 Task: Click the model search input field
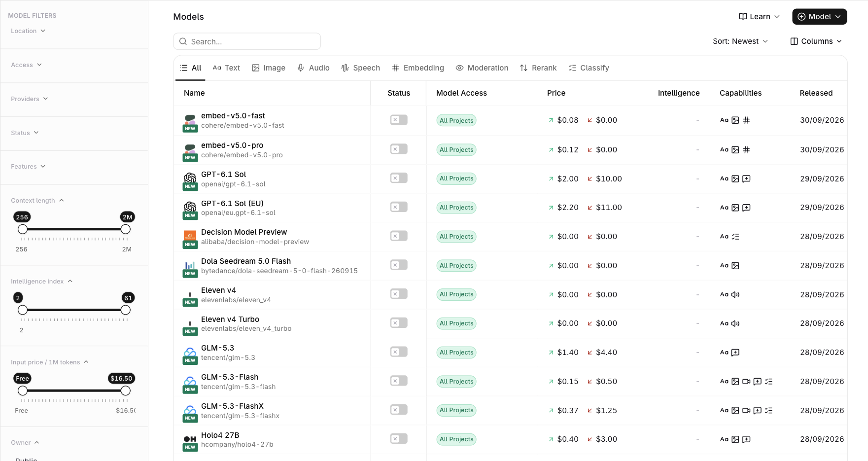(247, 41)
